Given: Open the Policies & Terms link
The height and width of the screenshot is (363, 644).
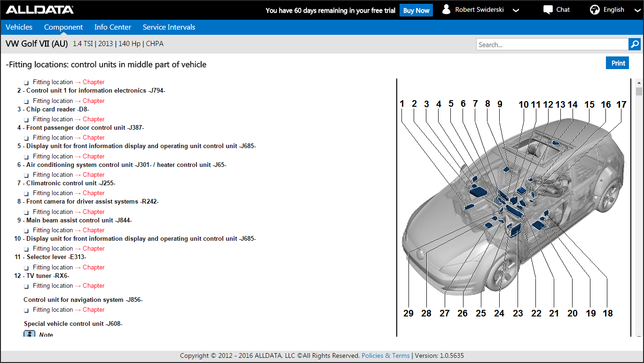Looking at the screenshot, I should pos(385,355).
